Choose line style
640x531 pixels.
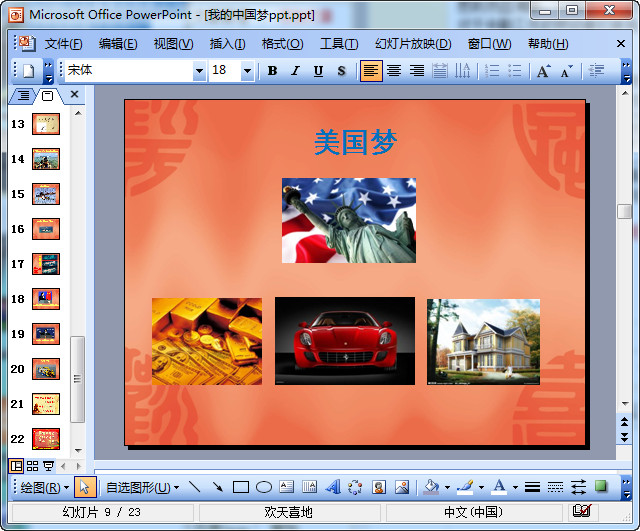click(x=532, y=487)
